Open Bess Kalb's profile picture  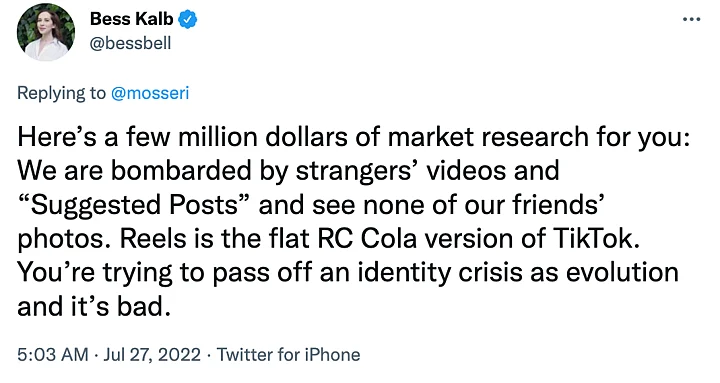[x=45, y=32]
